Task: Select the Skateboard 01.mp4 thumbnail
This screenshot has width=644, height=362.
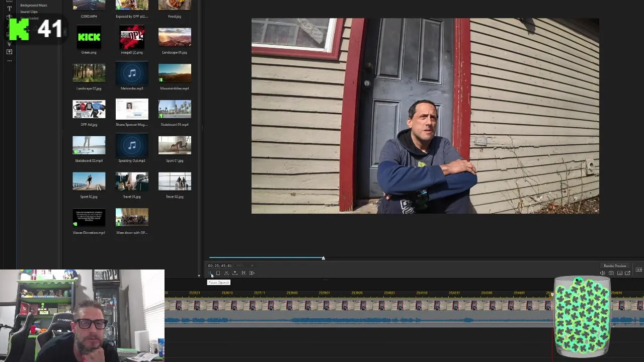Action: click(175, 110)
